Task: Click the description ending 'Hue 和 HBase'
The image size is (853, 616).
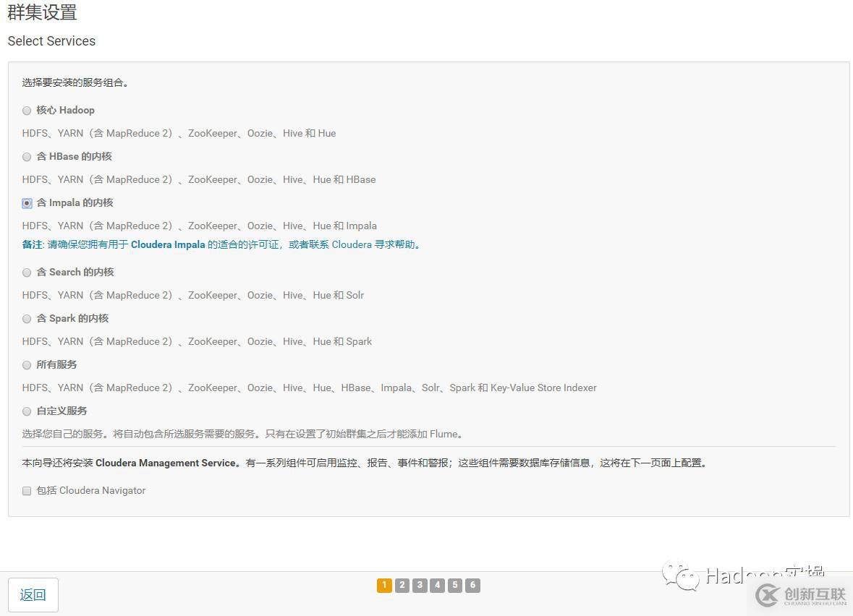Action: point(198,179)
